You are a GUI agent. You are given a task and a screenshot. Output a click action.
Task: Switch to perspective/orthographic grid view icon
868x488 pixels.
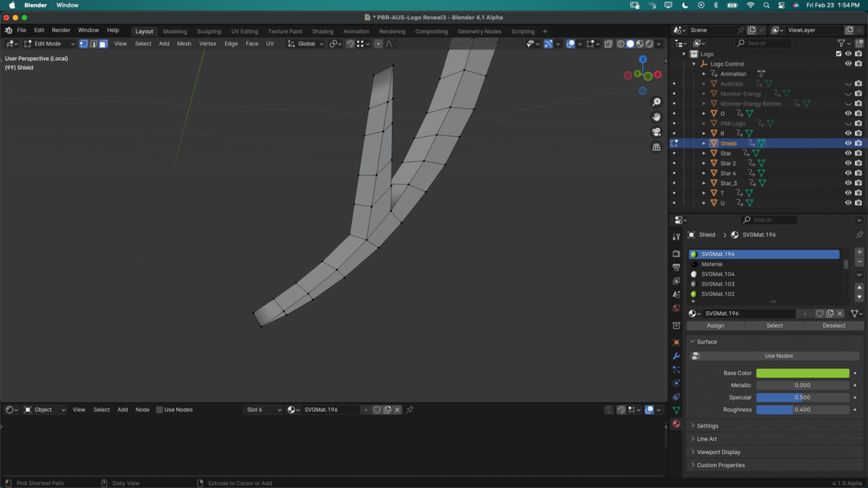coord(656,147)
